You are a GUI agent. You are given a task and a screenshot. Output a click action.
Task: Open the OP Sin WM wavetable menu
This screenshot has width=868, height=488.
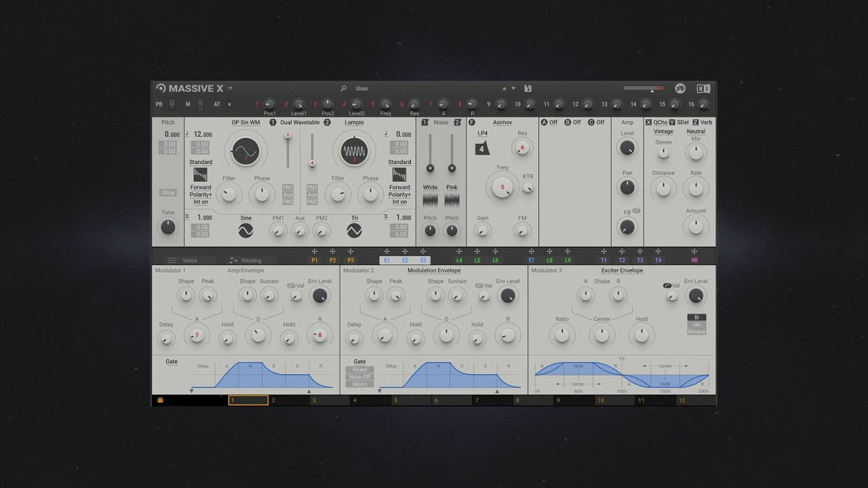245,123
